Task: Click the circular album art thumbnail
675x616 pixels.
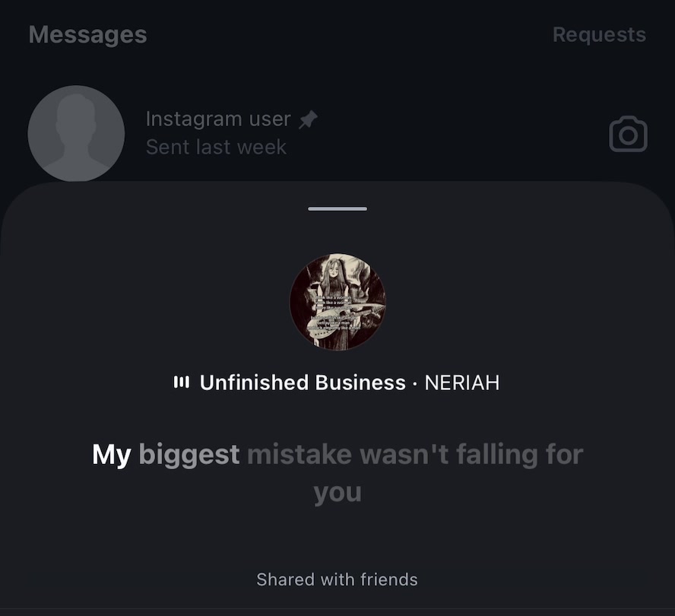Action: tap(337, 302)
